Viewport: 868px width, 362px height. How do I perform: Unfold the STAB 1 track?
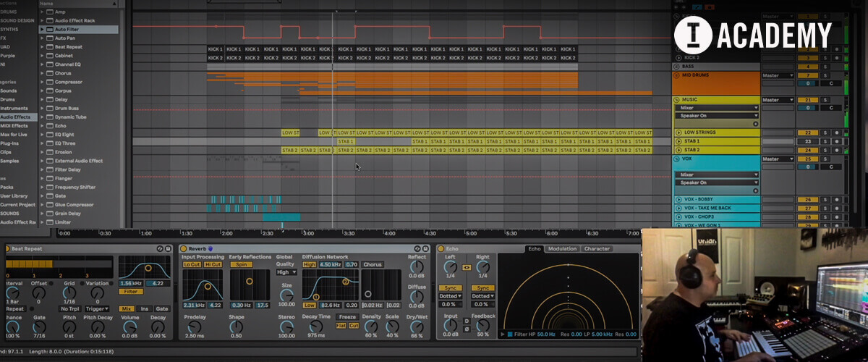point(678,142)
